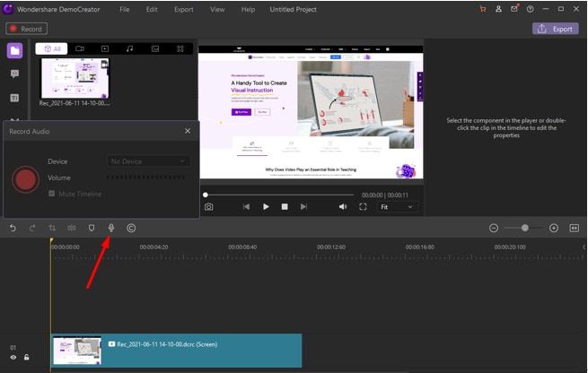Select the Crop tool
588x373 pixels.
52,228
